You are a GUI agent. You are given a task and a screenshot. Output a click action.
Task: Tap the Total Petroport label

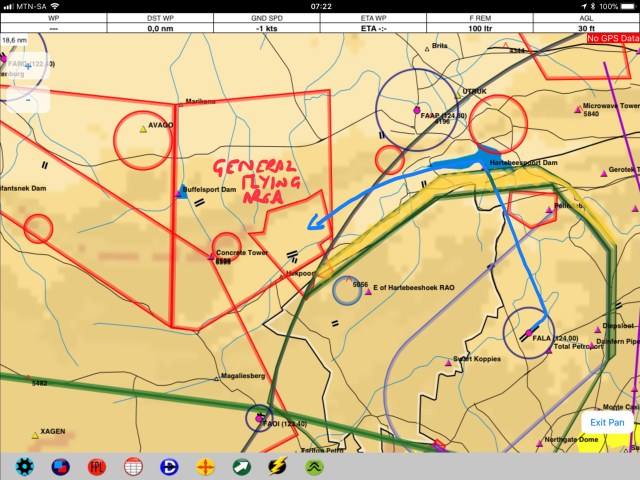(x=578, y=346)
